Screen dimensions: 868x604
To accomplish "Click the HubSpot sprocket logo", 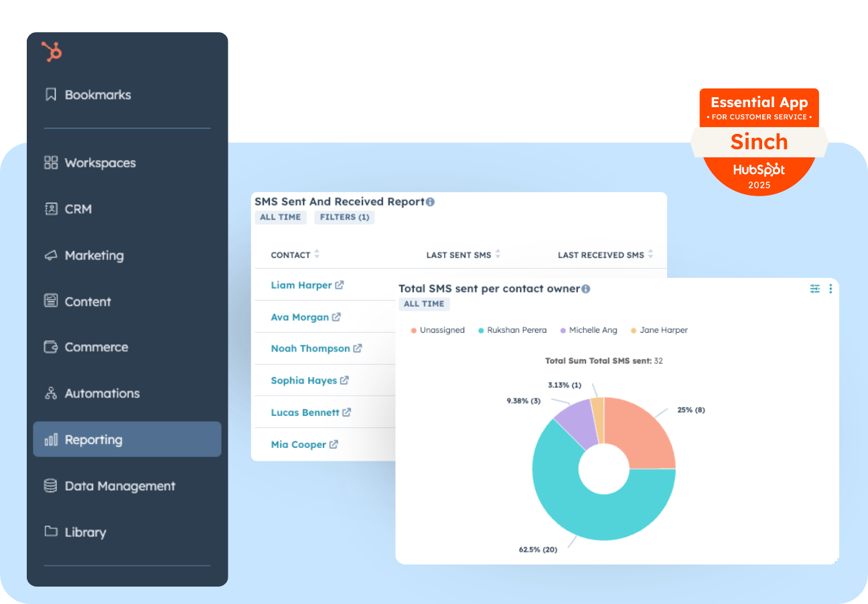I will 52,52.
